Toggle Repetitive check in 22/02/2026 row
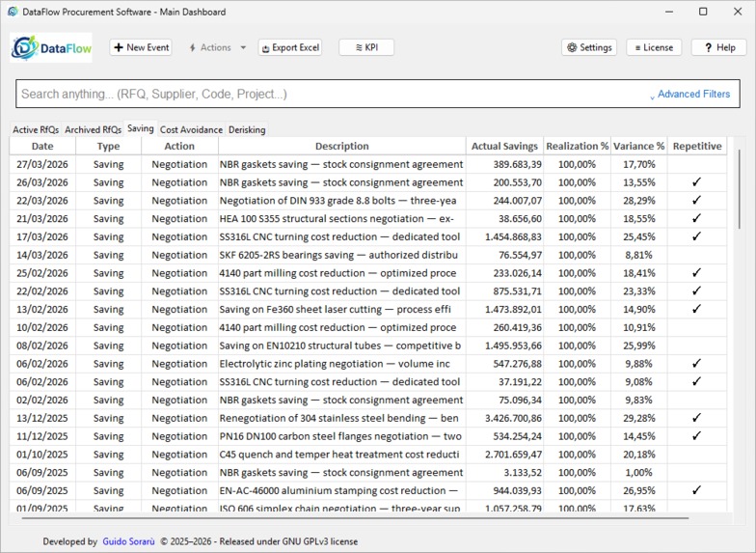This screenshot has width=756, height=553. [696, 291]
